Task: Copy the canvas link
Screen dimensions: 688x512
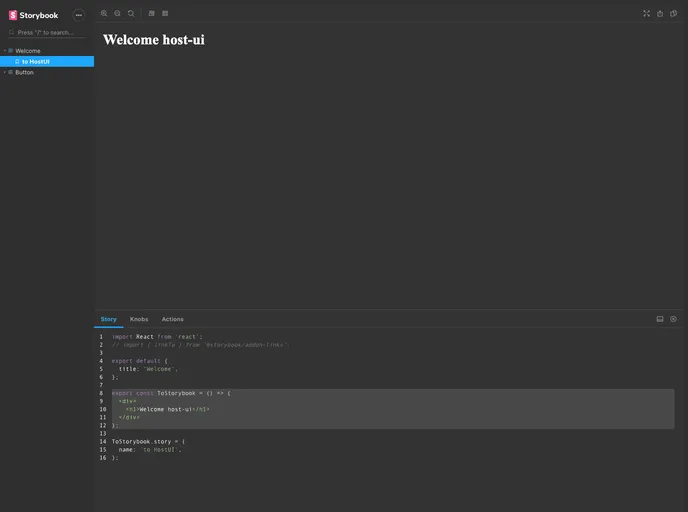Action: [x=673, y=14]
